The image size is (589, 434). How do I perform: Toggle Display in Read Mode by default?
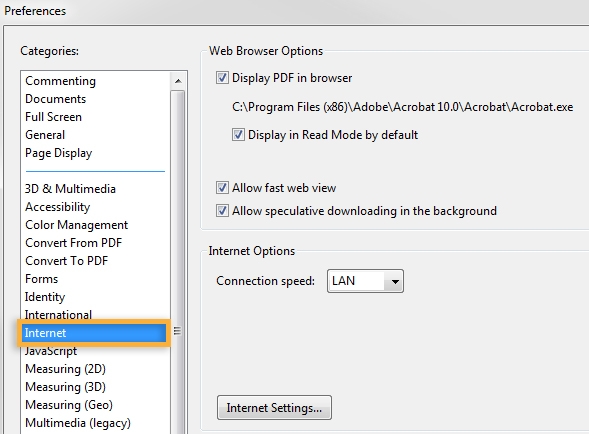click(238, 135)
